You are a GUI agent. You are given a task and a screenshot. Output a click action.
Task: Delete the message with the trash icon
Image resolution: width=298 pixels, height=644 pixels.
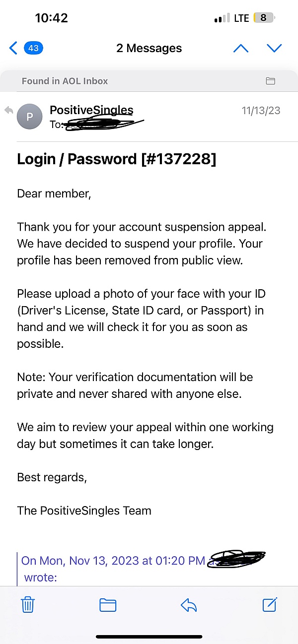coord(27,605)
